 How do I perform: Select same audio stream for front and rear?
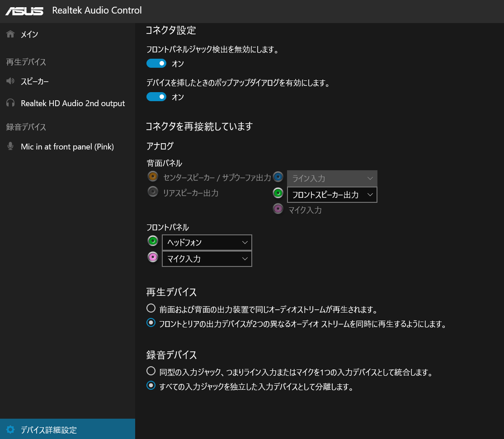pos(151,308)
